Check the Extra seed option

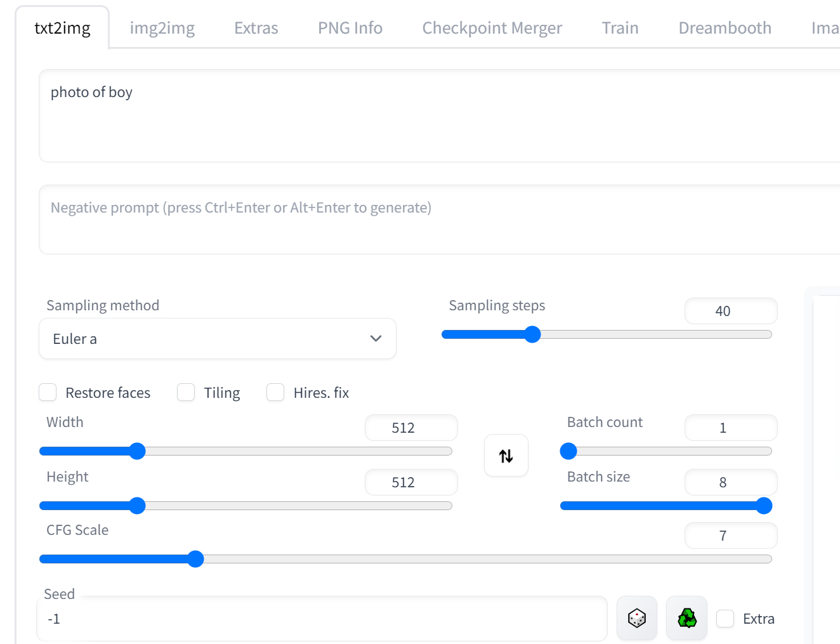[x=725, y=619]
